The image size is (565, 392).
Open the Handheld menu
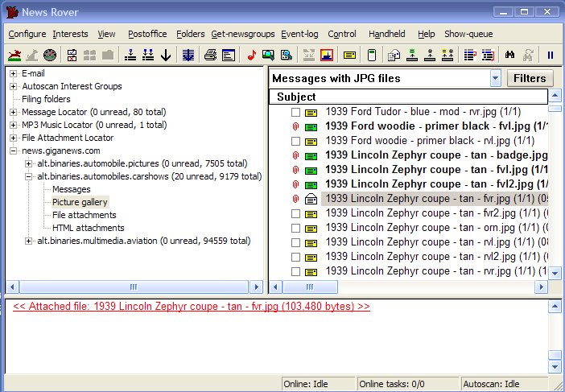(386, 35)
